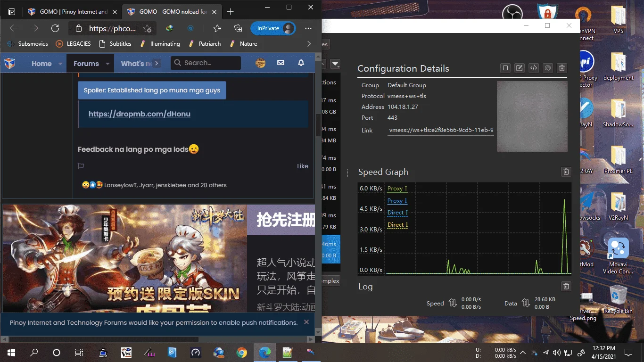The image size is (644, 362).
Task: Open the forum inbox envelope icon
Action: [281, 63]
